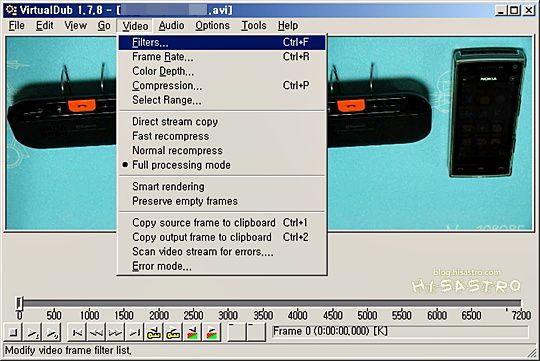Open the Tools menu

point(254,26)
